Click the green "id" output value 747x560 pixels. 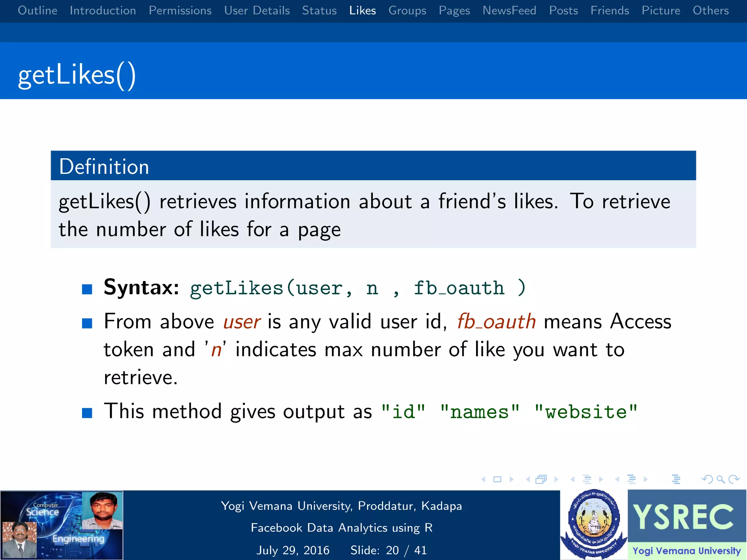click(403, 412)
